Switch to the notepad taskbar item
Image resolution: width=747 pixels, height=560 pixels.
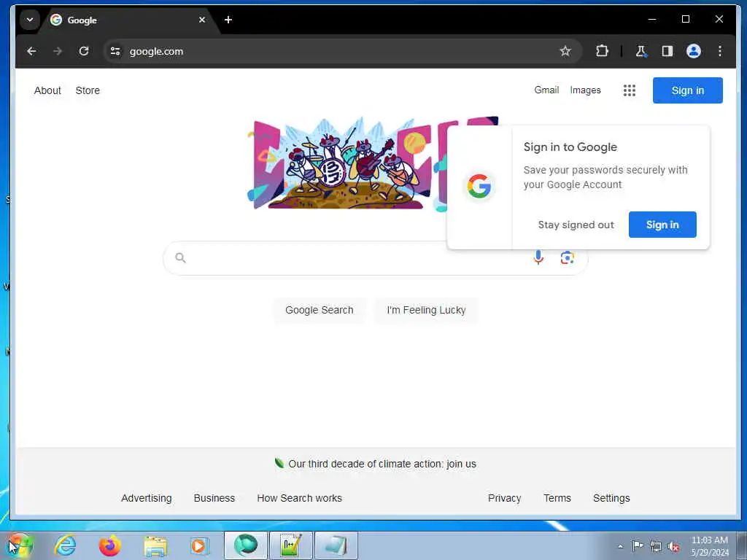(x=336, y=545)
